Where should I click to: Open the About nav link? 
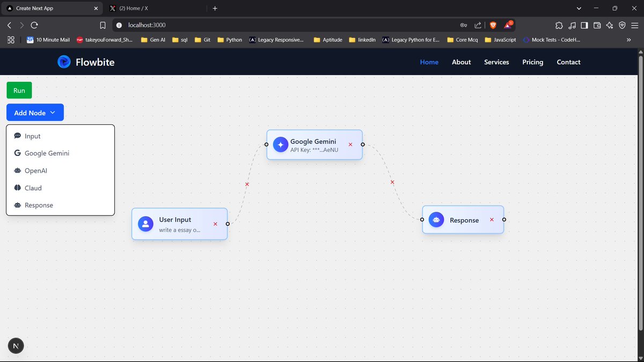point(461,62)
